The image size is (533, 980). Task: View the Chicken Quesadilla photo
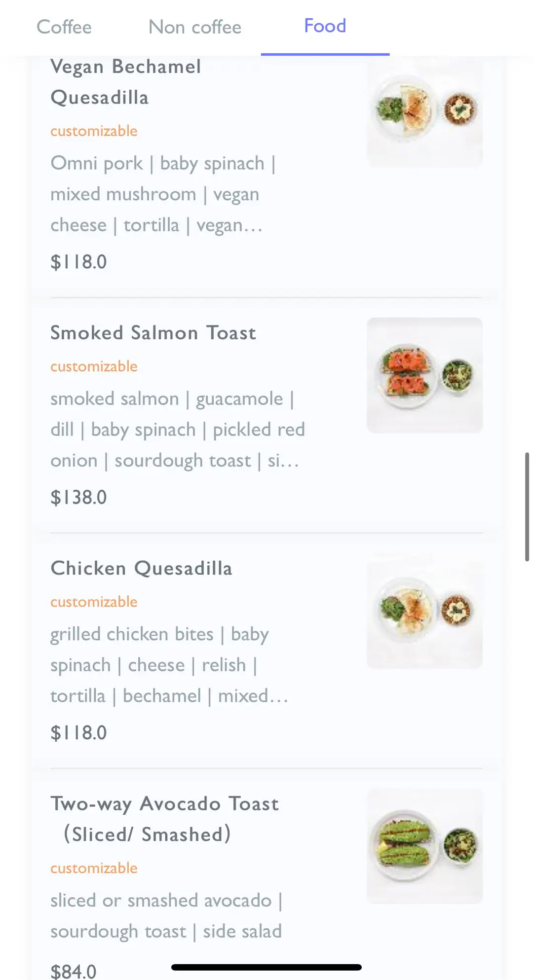(424, 611)
